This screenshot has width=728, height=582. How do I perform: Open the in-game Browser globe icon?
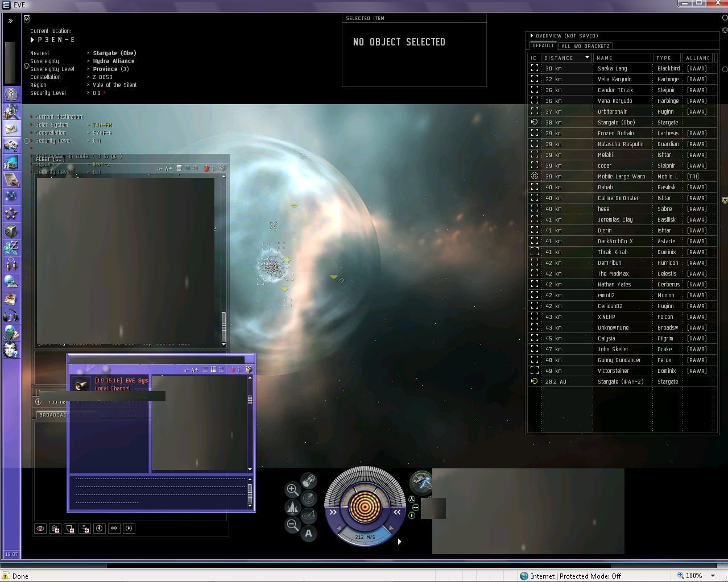tap(11, 281)
